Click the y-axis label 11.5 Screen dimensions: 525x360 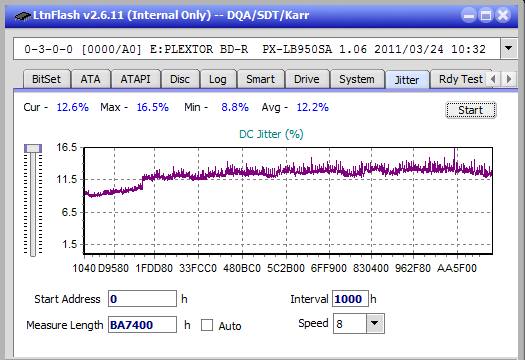point(67,179)
